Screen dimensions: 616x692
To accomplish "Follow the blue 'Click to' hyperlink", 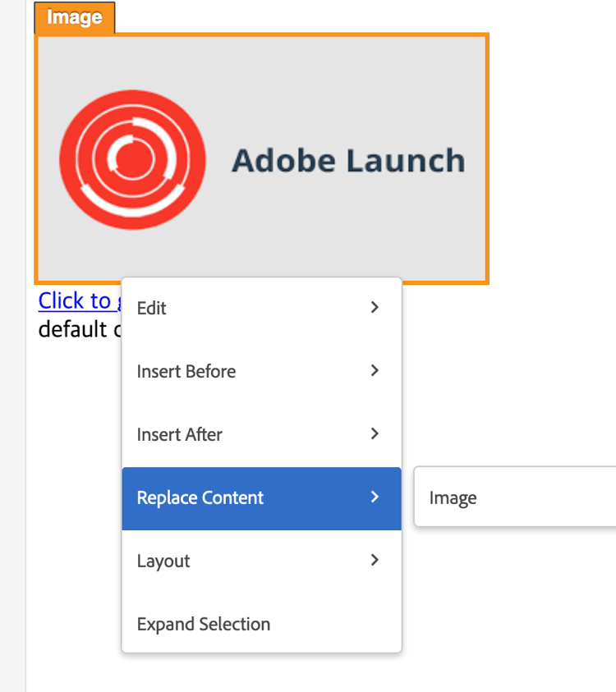I will 75,300.
